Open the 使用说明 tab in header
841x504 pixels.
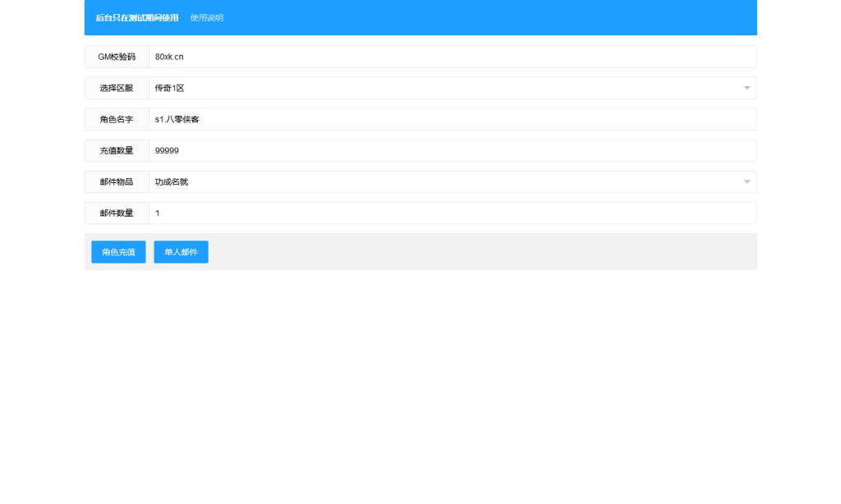(x=206, y=18)
